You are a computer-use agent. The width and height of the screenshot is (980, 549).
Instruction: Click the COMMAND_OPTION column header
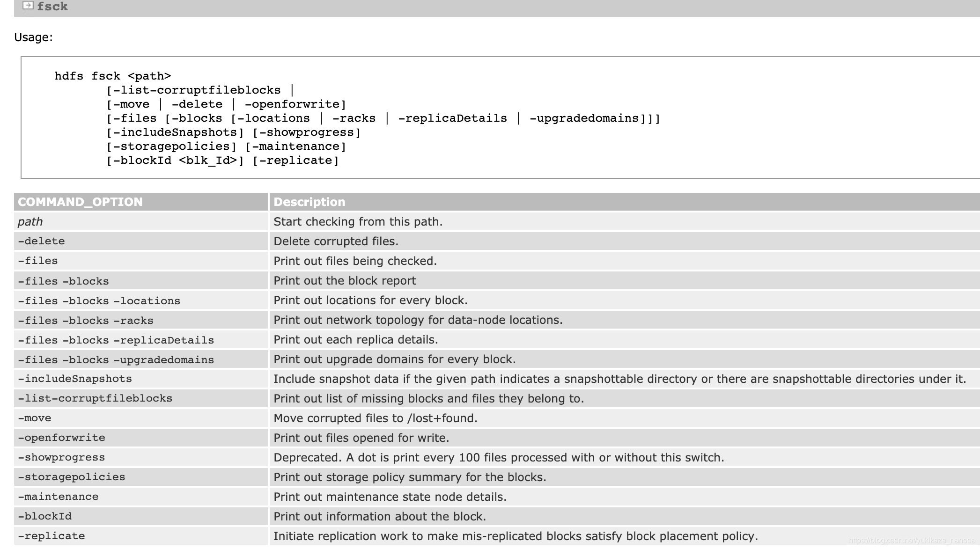80,202
